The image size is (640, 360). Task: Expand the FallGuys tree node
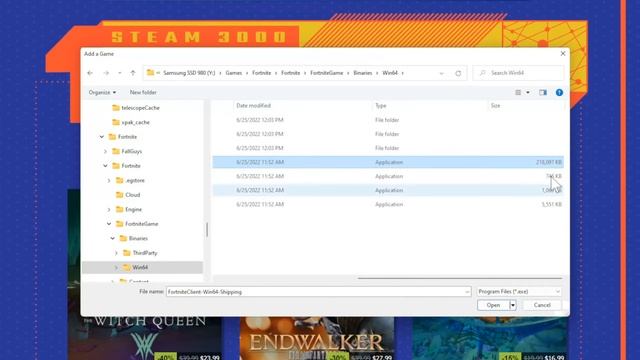[x=105, y=151]
